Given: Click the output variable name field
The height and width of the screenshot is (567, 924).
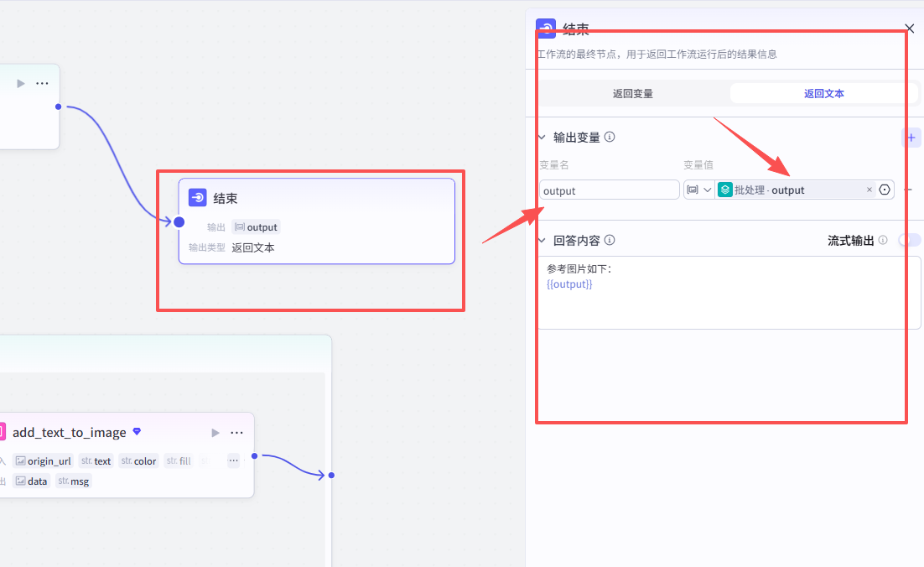Looking at the screenshot, I should (610, 190).
